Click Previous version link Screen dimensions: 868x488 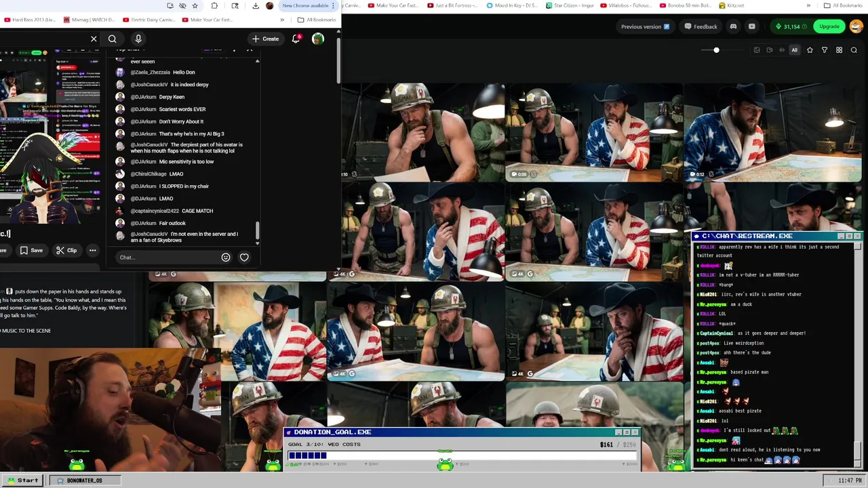(645, 26)
